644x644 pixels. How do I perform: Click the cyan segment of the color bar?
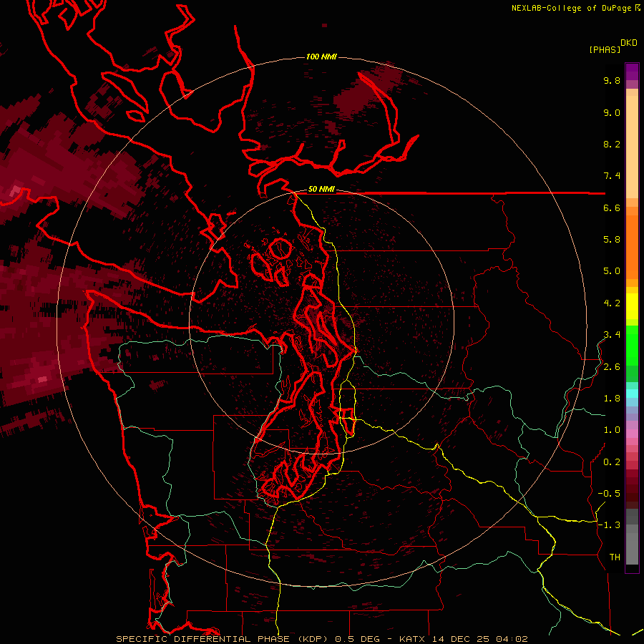[632, 394]
